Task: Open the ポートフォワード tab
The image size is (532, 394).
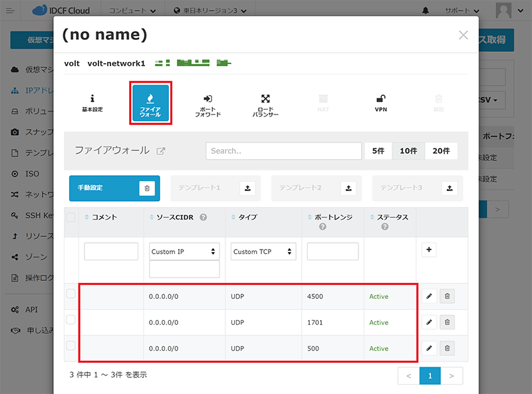Action: tap(207, 104)
